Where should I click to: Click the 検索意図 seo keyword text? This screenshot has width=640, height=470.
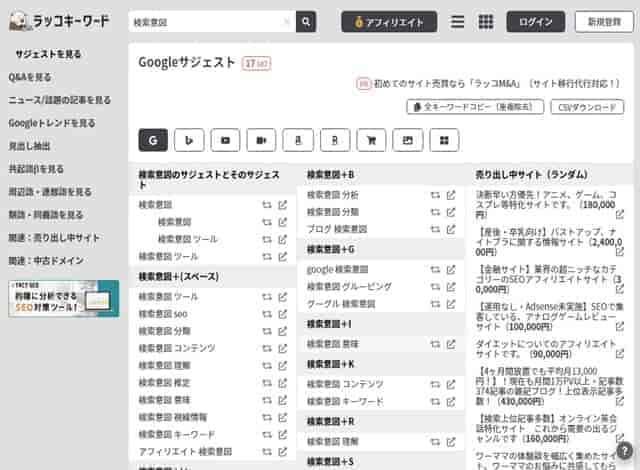163,314
